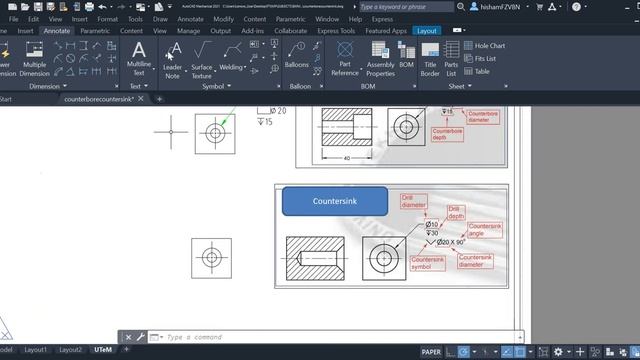Toggle object snap tracking in status bar
640x360 pixels.
(507, 352)
